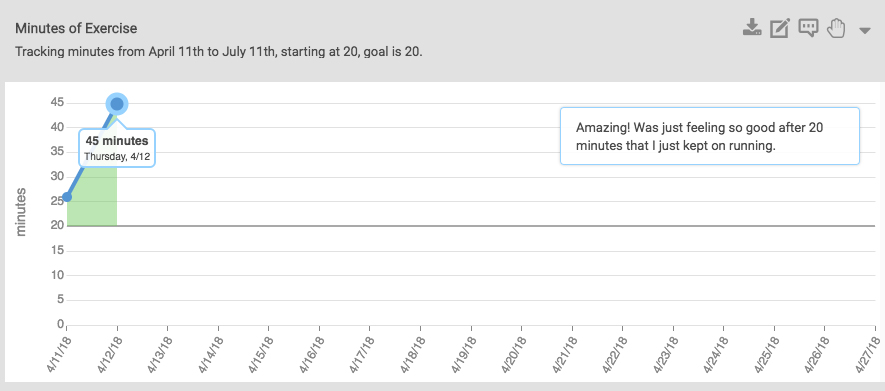Click the 4/24/18 x-axis date label
Viewport: 885px width, 391px height.
pyautogui.click(x=716, y=355)
